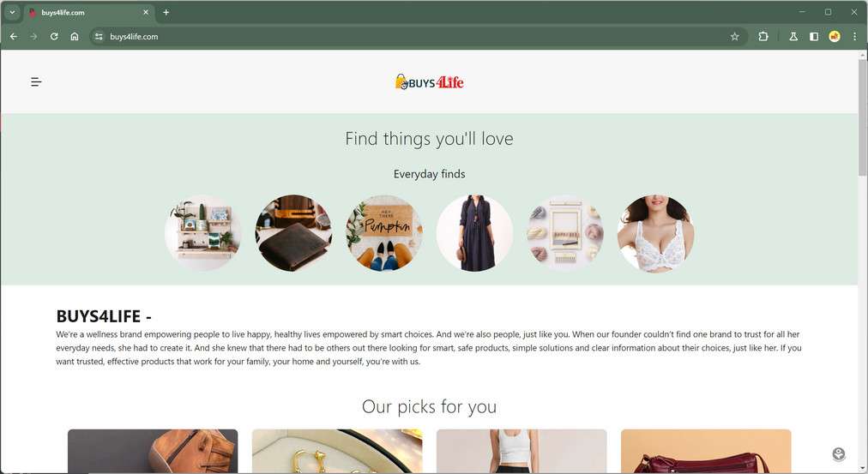
Task: Open the leather wallet category thumbnail
Action: [293, 233]
